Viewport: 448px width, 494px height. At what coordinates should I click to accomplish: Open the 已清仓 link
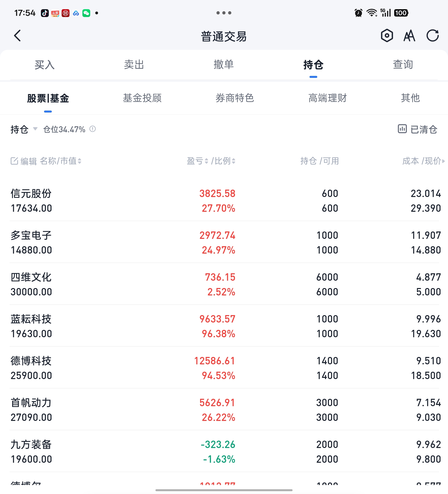424,129
